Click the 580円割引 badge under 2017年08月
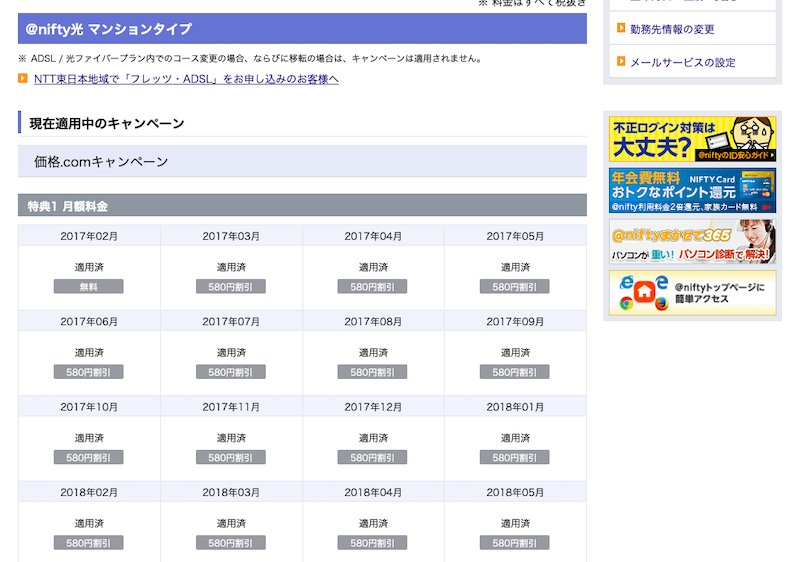Viewport: 800px width, 562px height. 372,372
